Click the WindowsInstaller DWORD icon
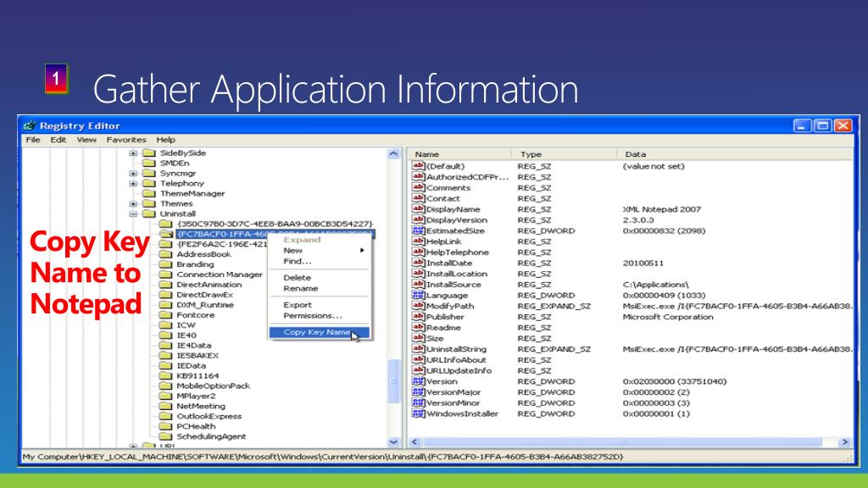 pyautogui.click(x=417, y=414)
